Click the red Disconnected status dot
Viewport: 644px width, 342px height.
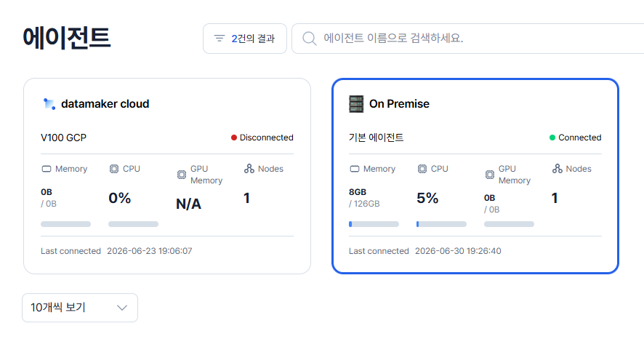click(234, 138)
